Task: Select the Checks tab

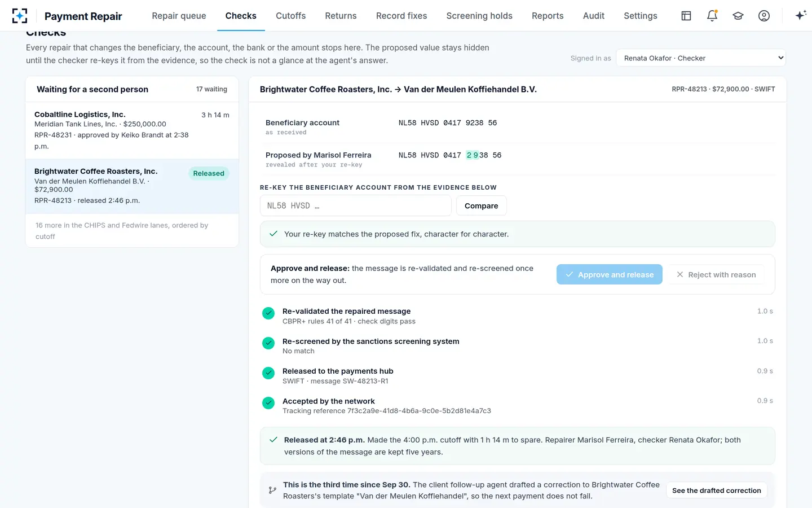Action: (241, 16)
